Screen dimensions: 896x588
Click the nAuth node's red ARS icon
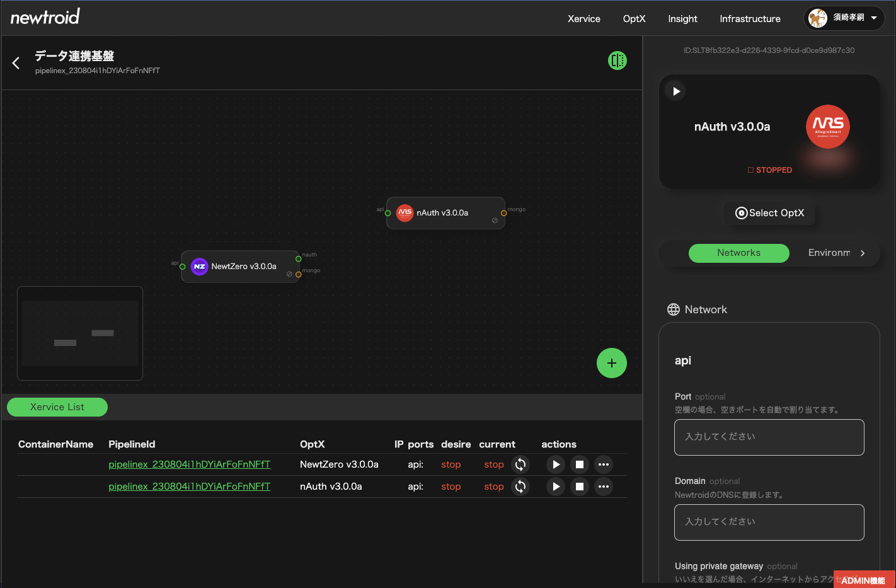(405, 213)
